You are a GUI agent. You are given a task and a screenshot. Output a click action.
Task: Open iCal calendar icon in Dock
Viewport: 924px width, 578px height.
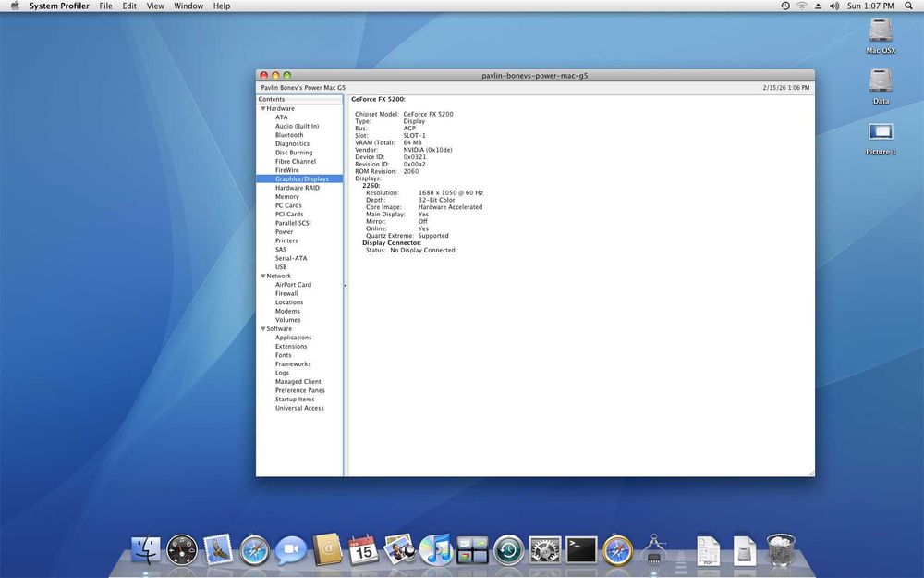point(363,549)
